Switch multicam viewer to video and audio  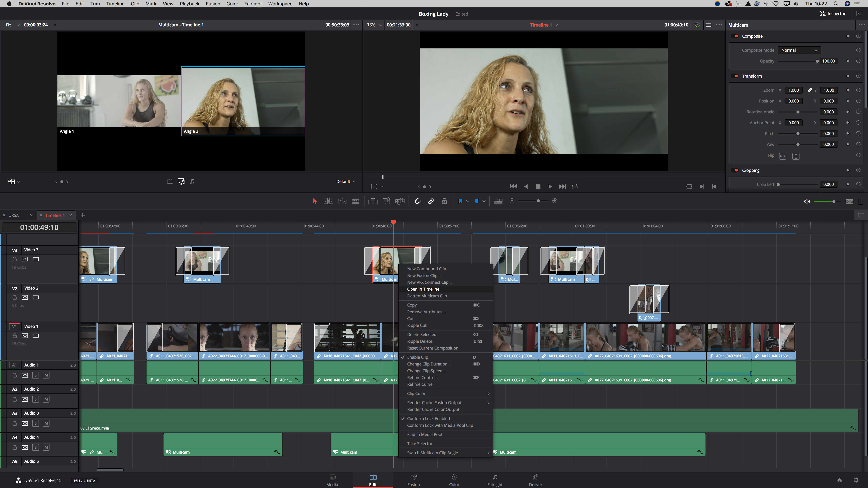click(x=181, y=181)
